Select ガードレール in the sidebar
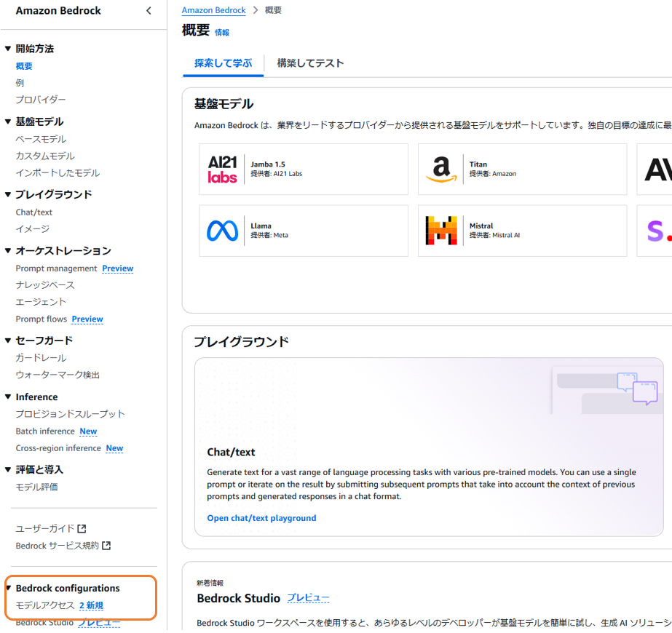The height and width of the screenshot is (633, 672). point(41,358)
